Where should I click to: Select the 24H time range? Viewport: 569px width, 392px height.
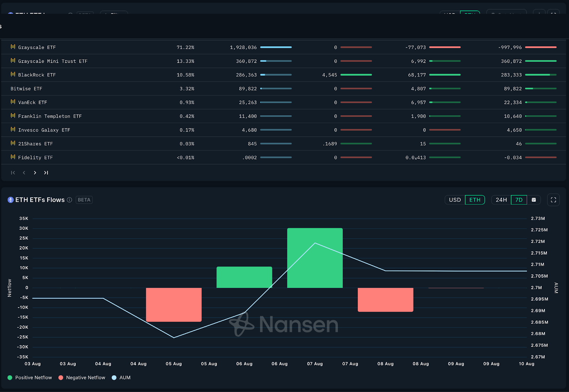(x=501, y=200)
